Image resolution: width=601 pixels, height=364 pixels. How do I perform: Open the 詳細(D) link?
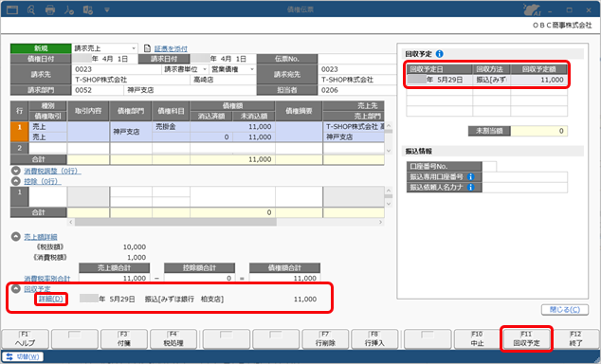[50, 299]
